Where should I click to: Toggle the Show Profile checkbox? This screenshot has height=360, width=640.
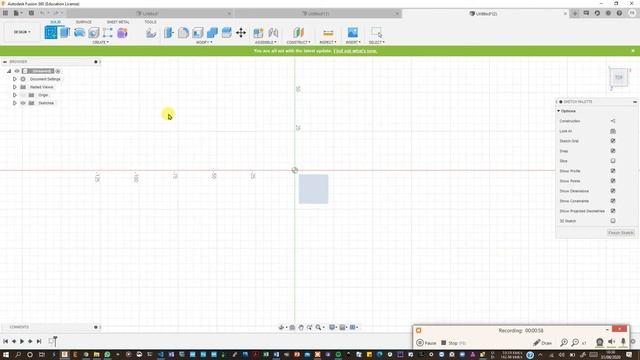[x=613, y=171]
